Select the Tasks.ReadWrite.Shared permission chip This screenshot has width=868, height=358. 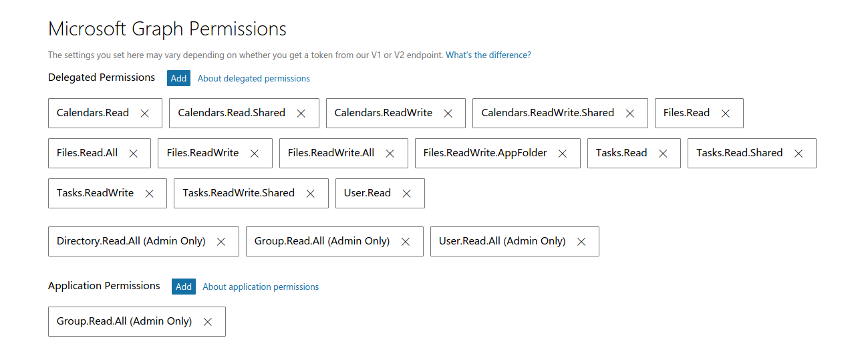pyautogui.click(x=251, y=194)
